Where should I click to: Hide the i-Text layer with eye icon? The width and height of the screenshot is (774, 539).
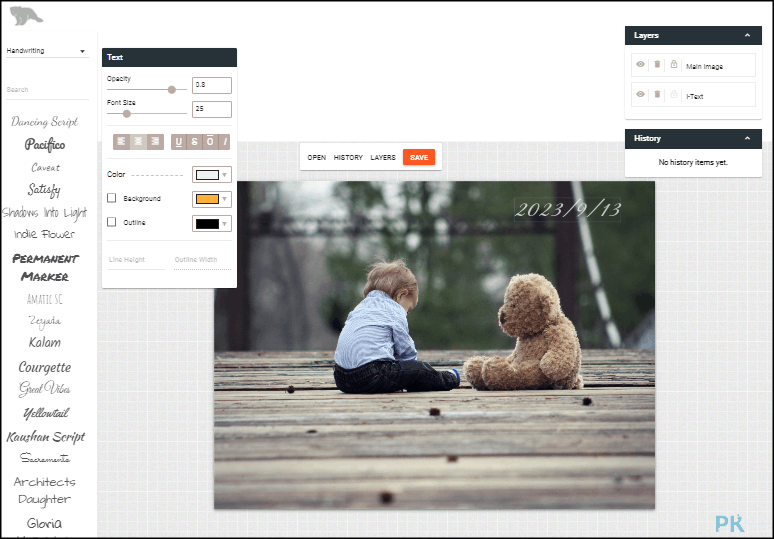640,94
